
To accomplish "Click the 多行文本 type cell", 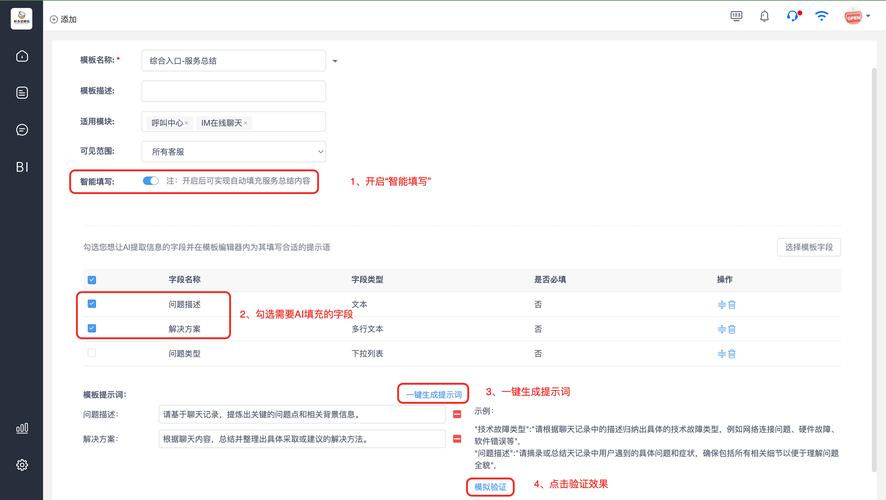I will pyautogui.click(x=367, y=329).
